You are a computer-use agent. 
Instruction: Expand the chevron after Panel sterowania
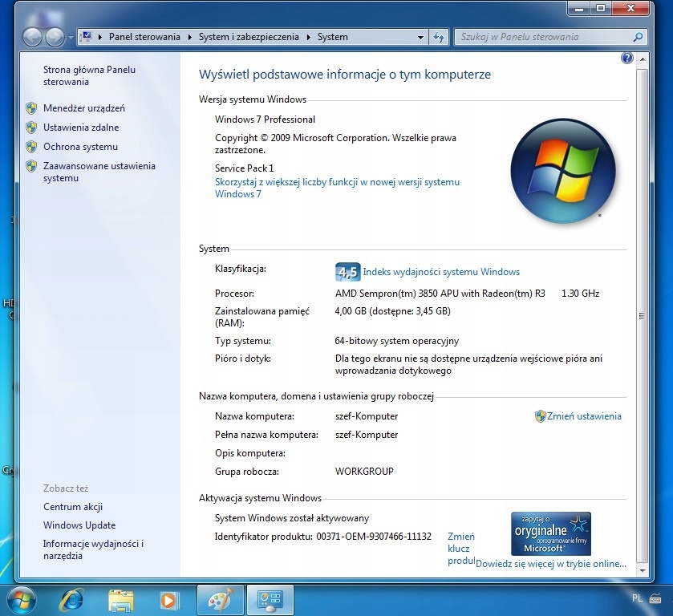(190, 37)
